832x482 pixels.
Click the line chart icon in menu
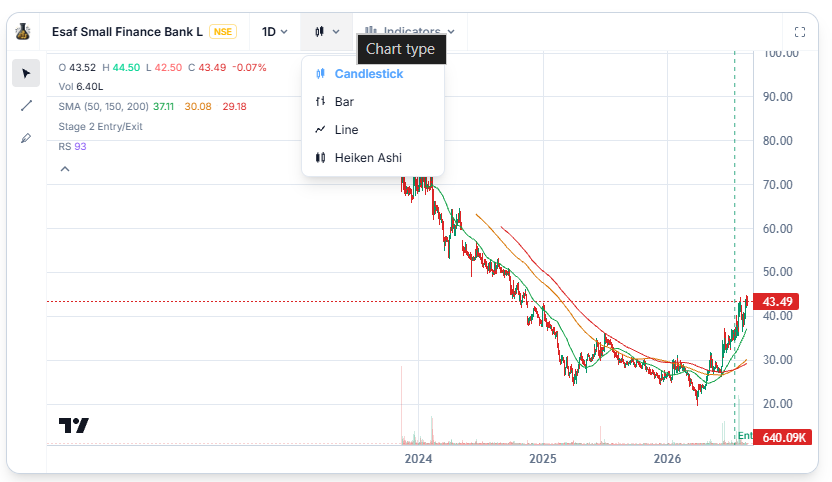(x=320, y=130)
